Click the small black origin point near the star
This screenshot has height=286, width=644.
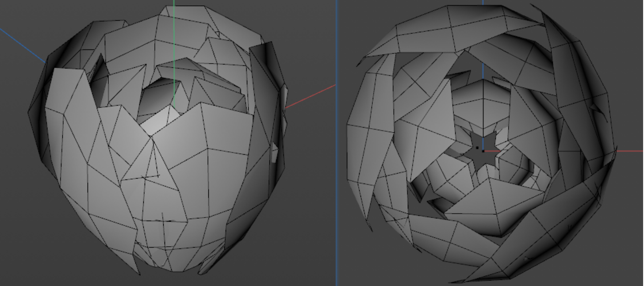pyautogui.click(x=477, y=148)
